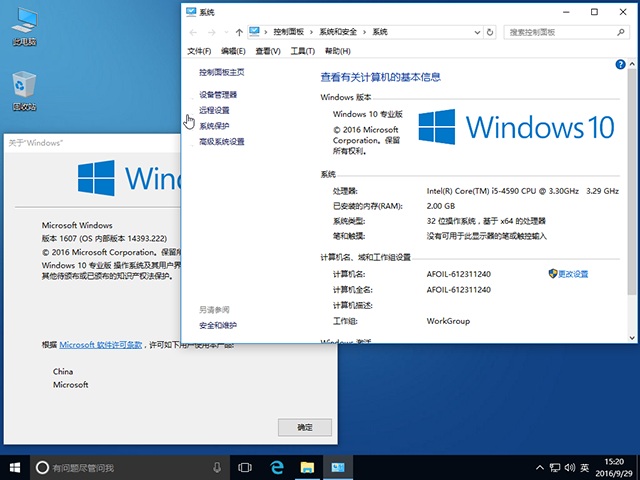Image resolution: width=640 pixels, height=480 pixels.
Task: Expand the address bar history dropdown
Action: pyautogui.click(x=477, y=32)
